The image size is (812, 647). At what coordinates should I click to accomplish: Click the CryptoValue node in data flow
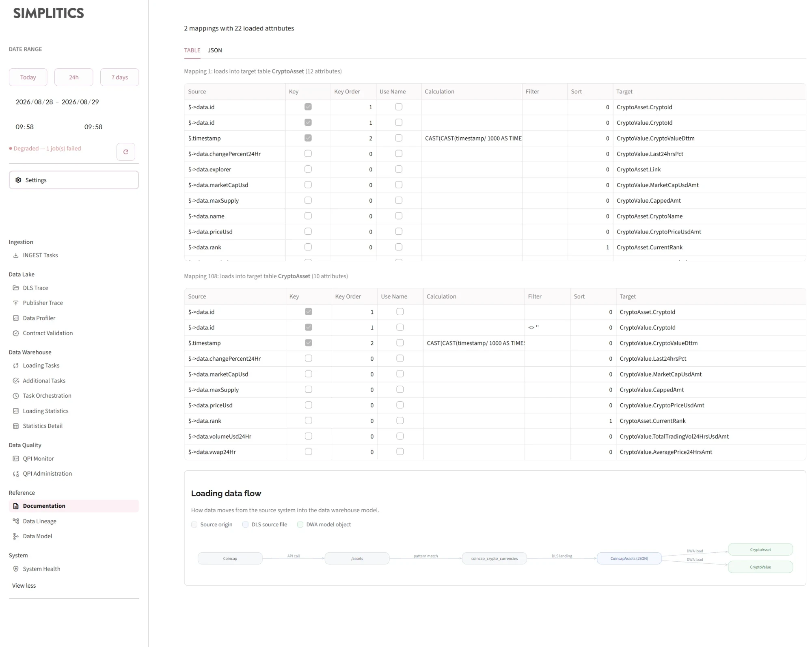(760, 567)
